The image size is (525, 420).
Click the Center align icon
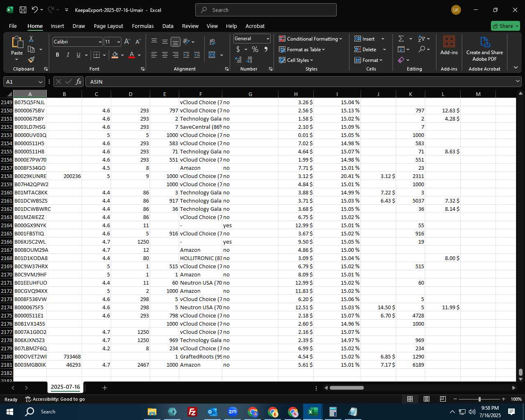[x=165, y=55]
